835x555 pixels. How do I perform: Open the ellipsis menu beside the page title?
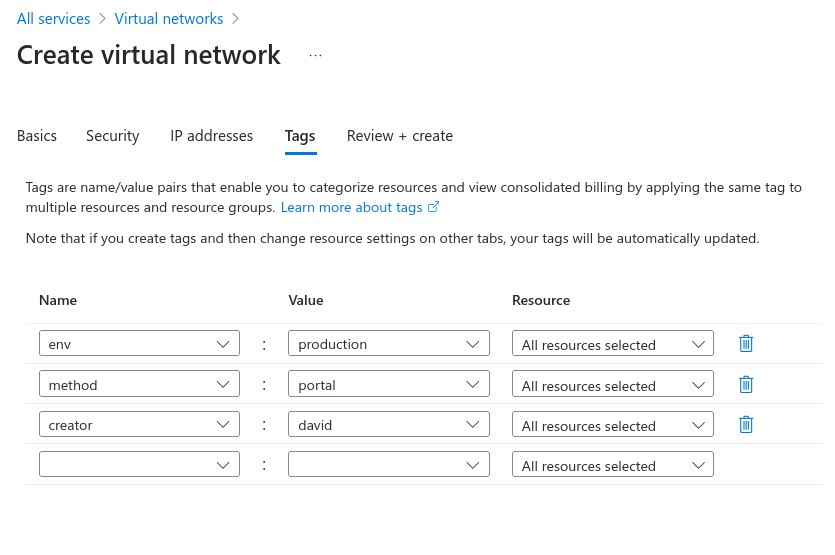point(316,56)
